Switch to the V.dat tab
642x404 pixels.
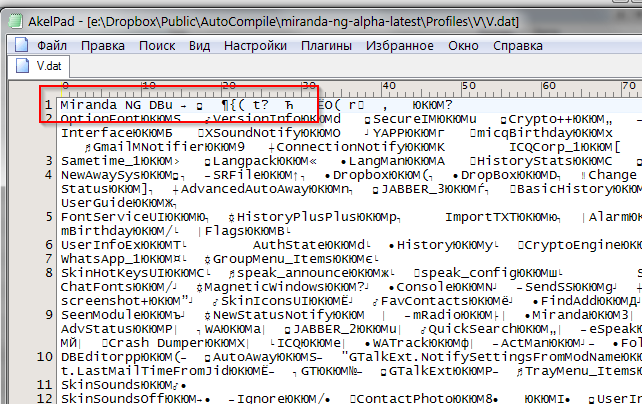pyautogui.click(x=39, y=66)
